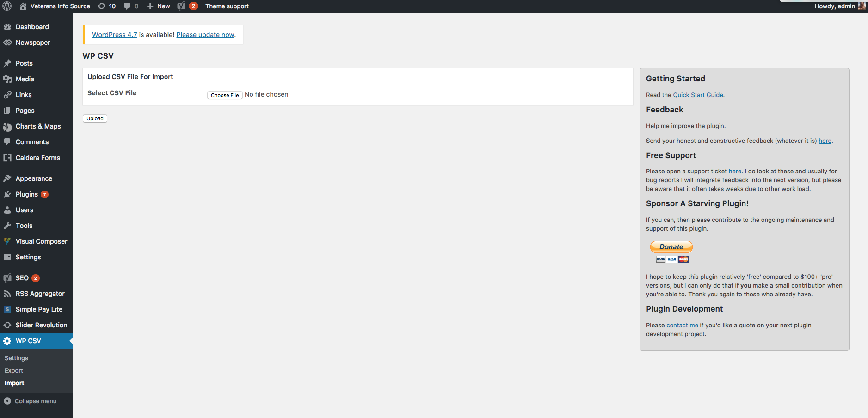Screen dimensions: 868x418
Task: Click the 'No file chosen' text
Action: point(266,94)
